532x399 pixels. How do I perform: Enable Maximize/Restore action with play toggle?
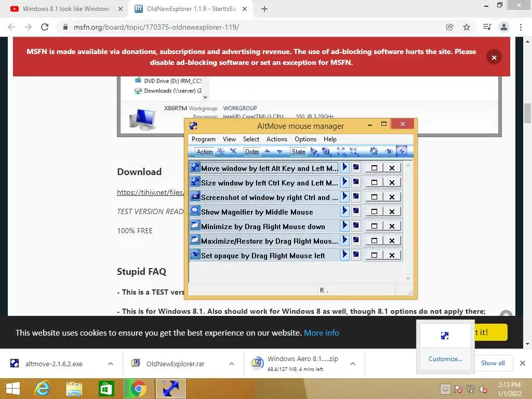tap(345, 240)
